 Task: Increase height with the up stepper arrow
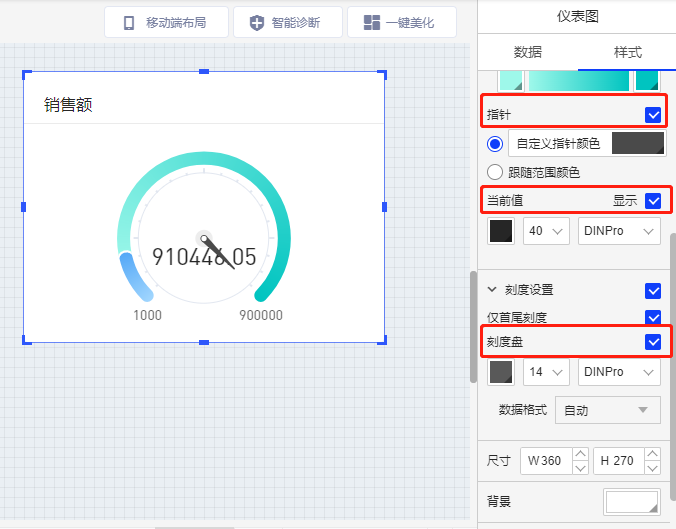(652, 454)
